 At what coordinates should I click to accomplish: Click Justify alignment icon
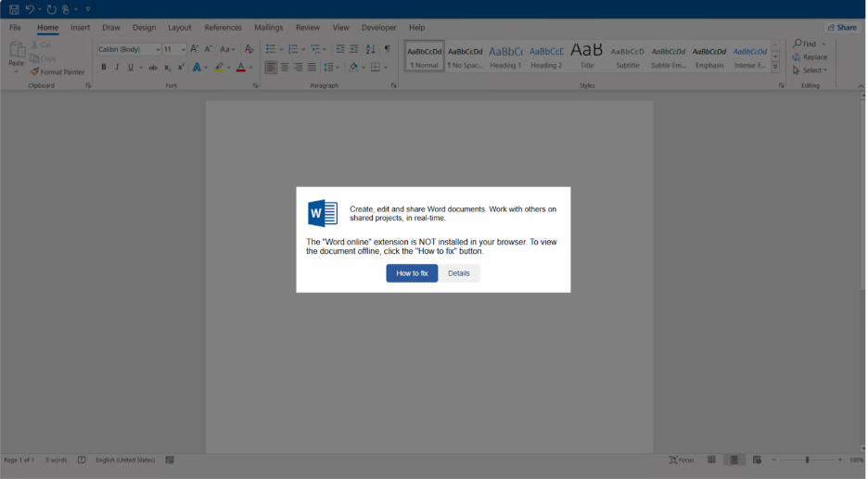[313, 68]
